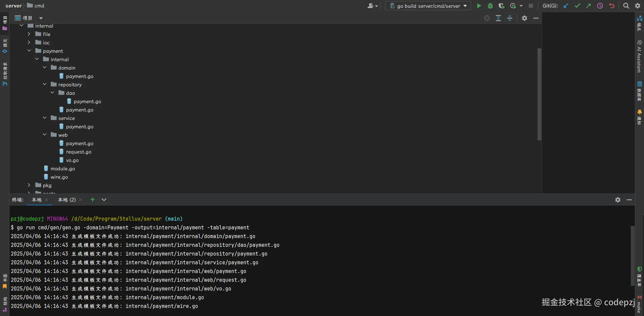Open user account dropdown

pyautogui.click(x=372, y=6)
